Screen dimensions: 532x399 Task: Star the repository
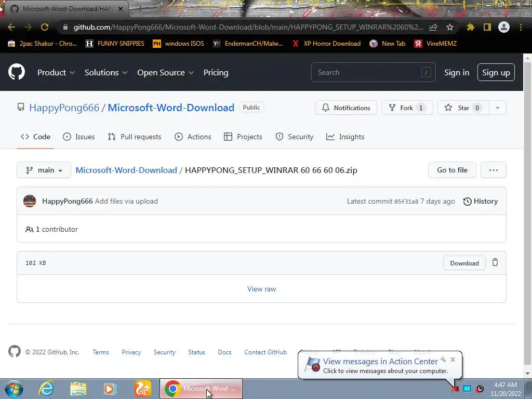tap(463, 108)
